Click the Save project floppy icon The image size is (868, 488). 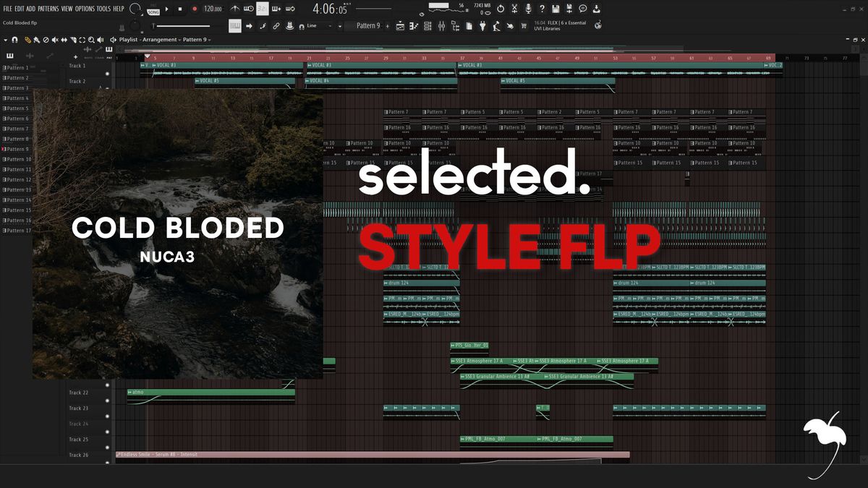coord(556,9)
